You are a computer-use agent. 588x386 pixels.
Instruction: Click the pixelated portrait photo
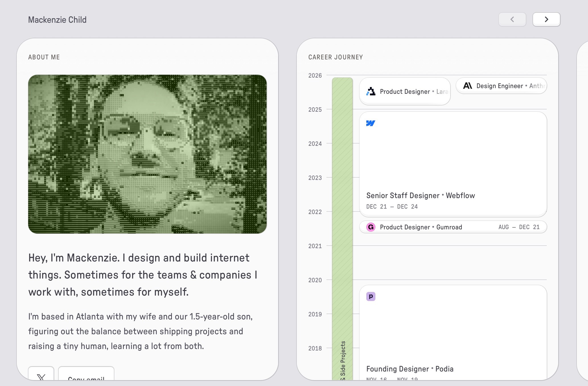[x=147, y=154]
